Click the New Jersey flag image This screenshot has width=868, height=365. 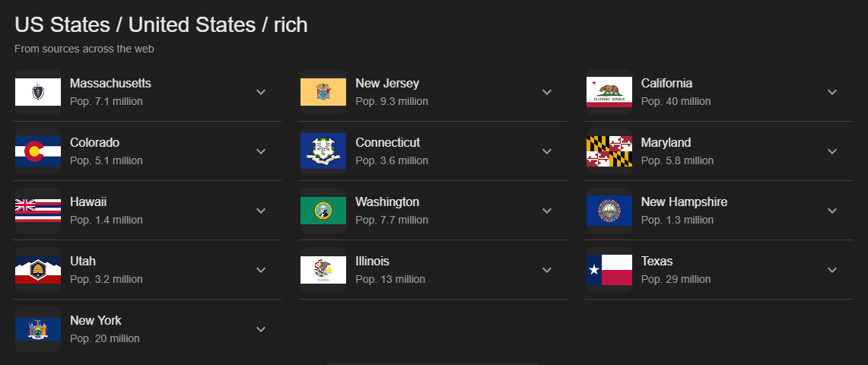coord(323,92)
